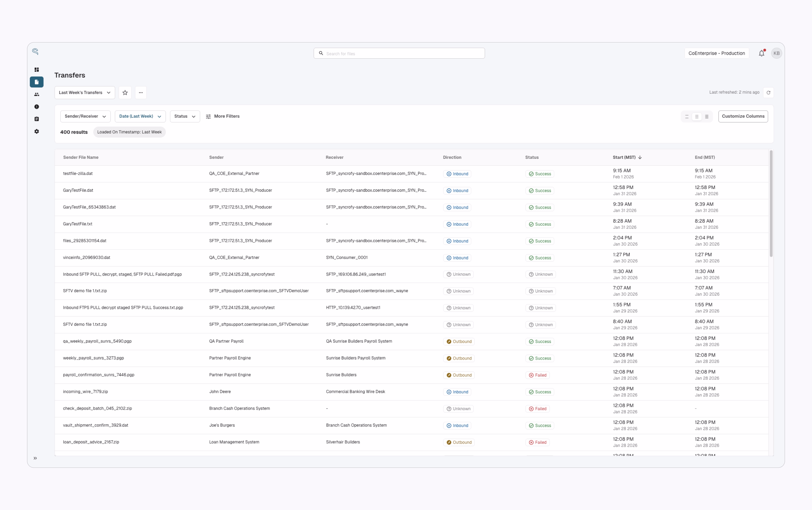This screenshot has height=510, width=812.
Task: Switch to compact row density
Action: tap(707, 116)
